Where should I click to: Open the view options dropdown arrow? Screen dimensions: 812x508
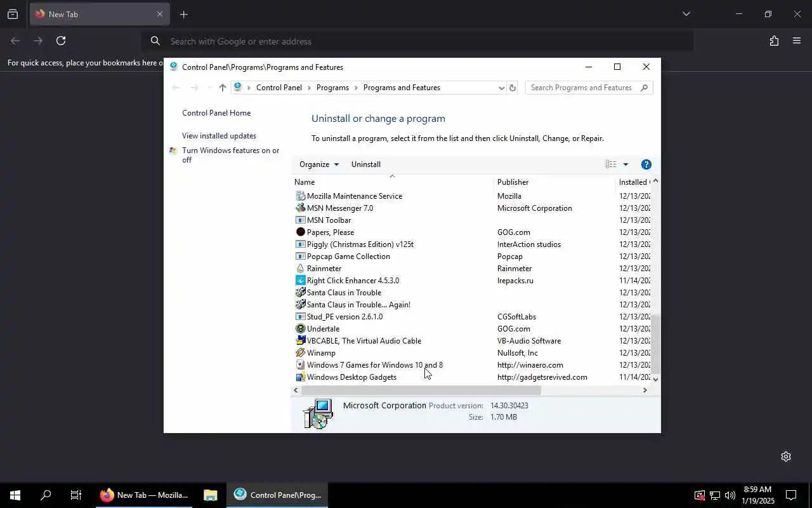625,164
